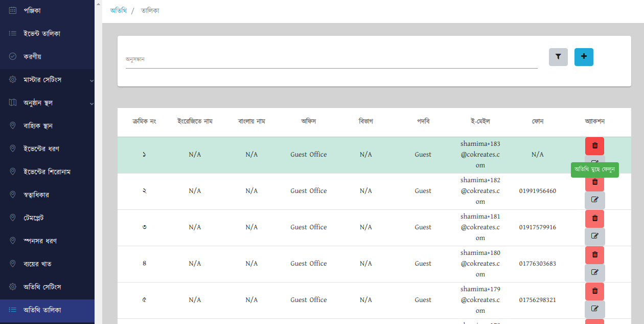Click the calendar icon beside পঞ্জিকা

tap(13, 10)
